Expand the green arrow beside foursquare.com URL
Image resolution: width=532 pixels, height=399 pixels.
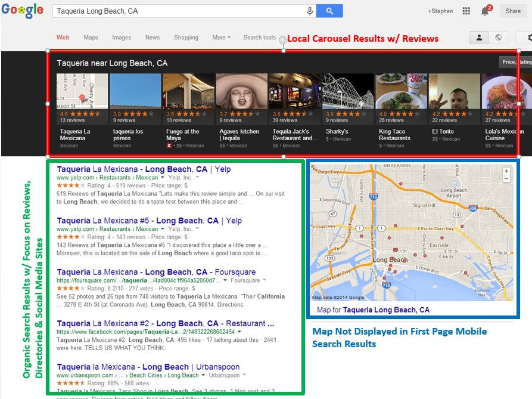pos(225,280)
